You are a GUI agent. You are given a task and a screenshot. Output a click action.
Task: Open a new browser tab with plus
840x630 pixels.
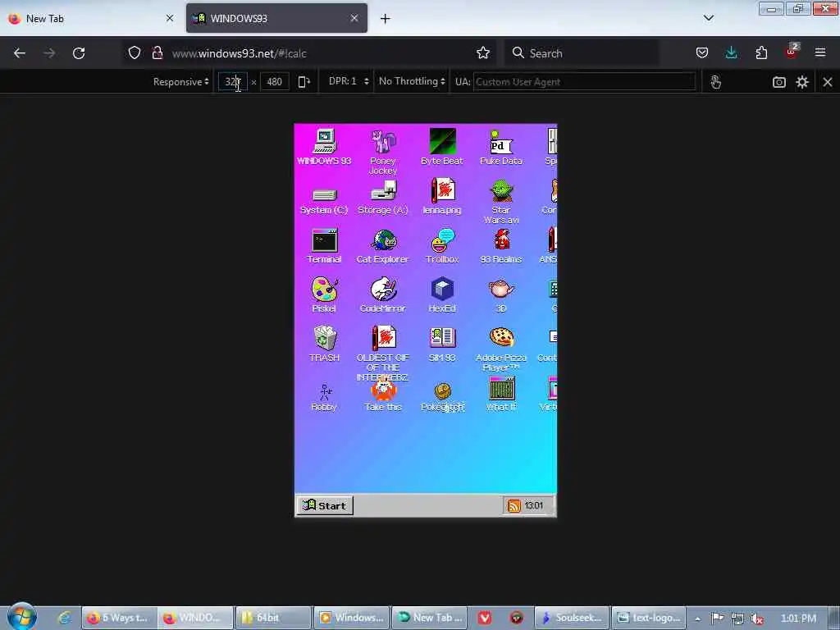coord(386,19)
